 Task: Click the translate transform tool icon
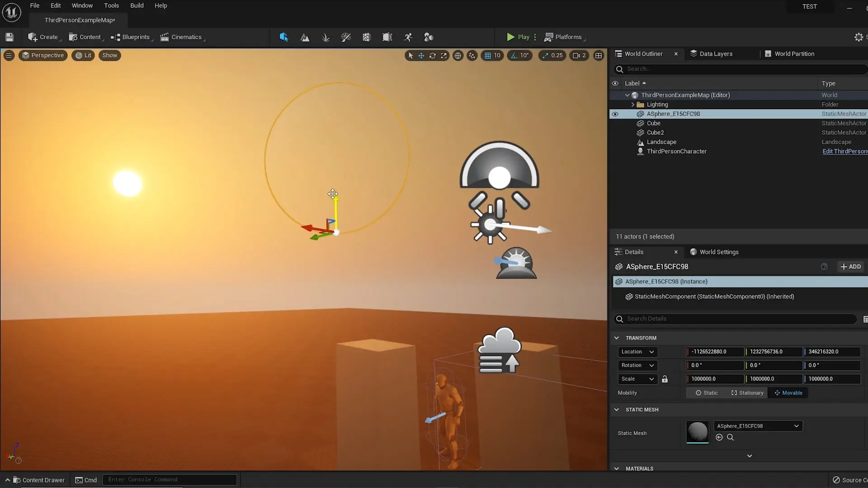point(421,56)
